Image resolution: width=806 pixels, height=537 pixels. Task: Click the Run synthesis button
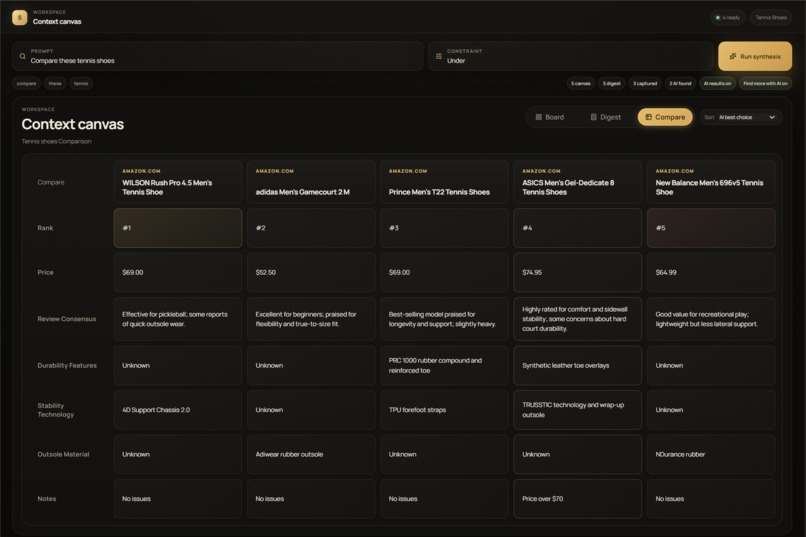pos(755,57)
